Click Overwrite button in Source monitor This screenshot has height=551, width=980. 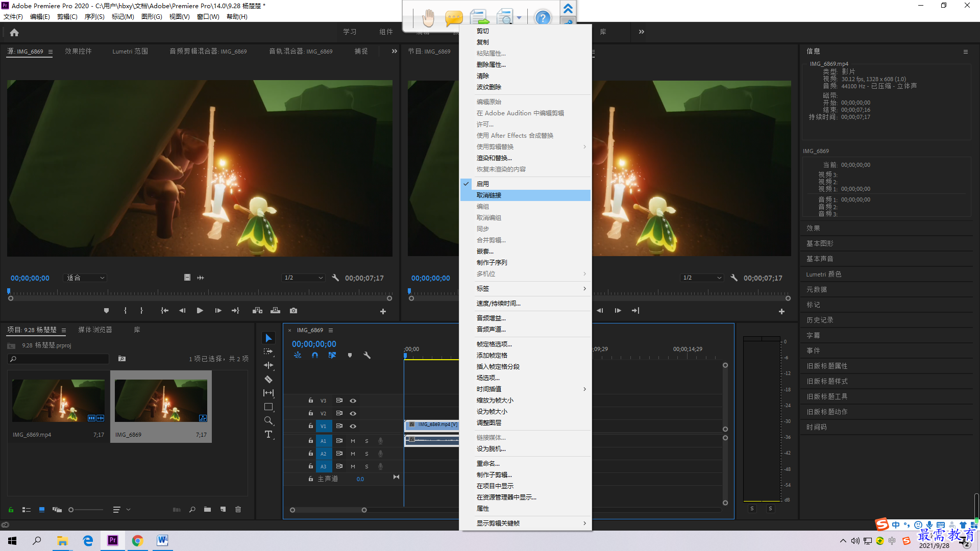tap(276, 311)
